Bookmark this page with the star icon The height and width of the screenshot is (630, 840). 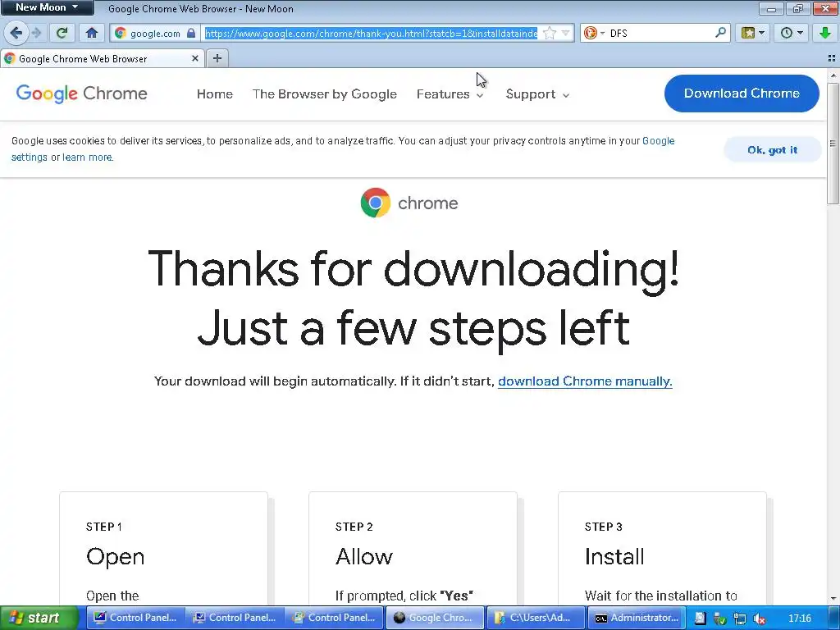[549, 33]
